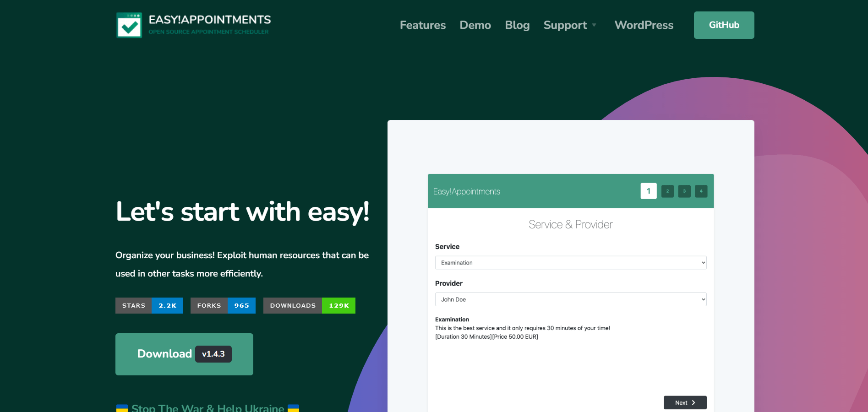Select step 4 in booking wizard
The width and height of the screenshot is (868, 412).
coord(701,191)
